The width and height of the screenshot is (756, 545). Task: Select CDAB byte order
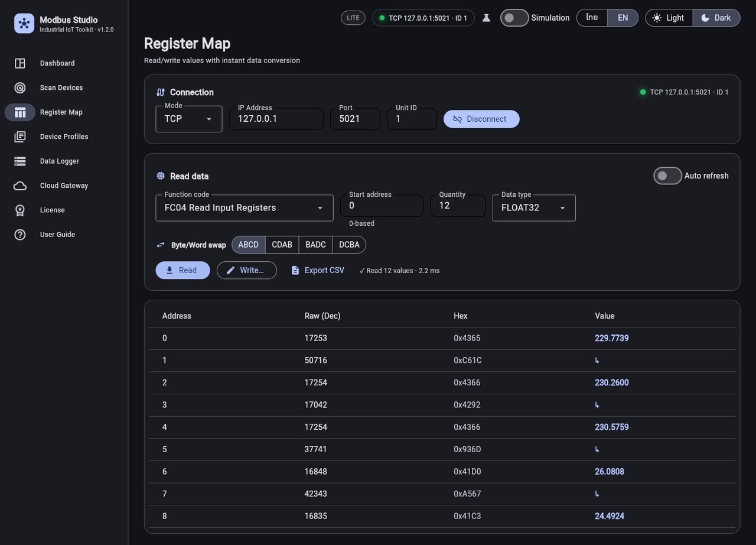pyautogui.click(x=282, y=245)
